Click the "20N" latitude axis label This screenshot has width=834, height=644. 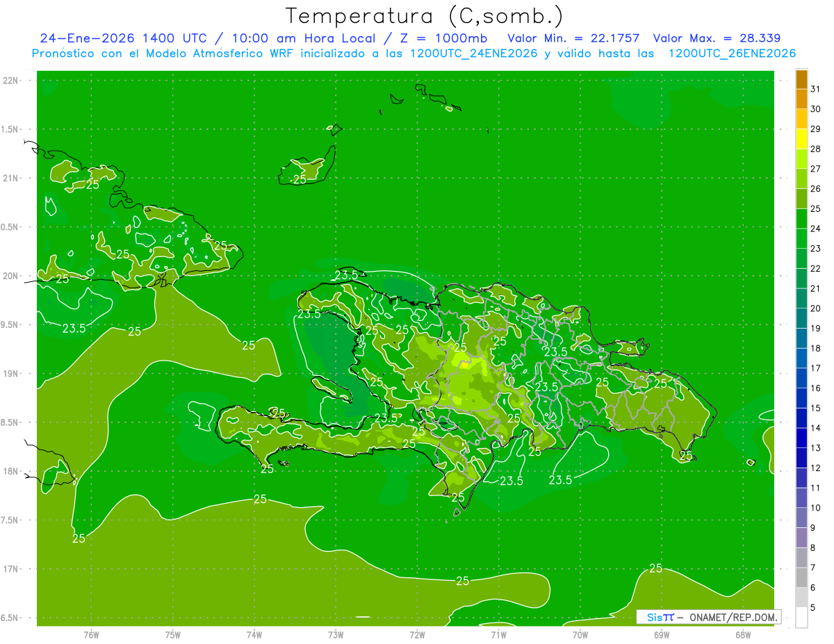[12, 276]
